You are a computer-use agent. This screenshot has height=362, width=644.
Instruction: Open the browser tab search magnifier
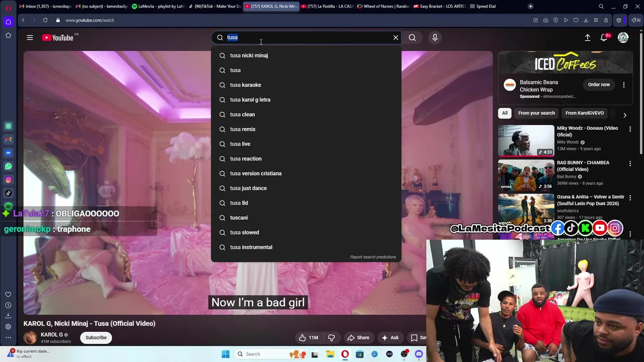coord(601,7)
